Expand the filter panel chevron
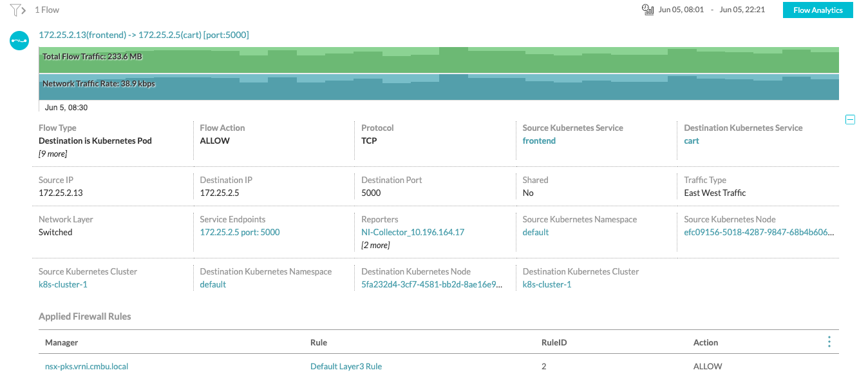Screen dimensions: 868x388 click(x=24, y=10)
